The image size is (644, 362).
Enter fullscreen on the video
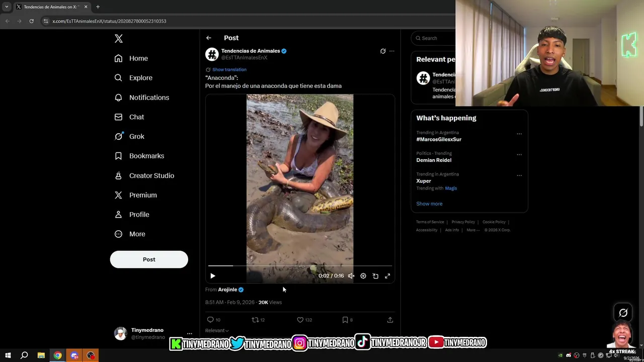pos(387,276)
